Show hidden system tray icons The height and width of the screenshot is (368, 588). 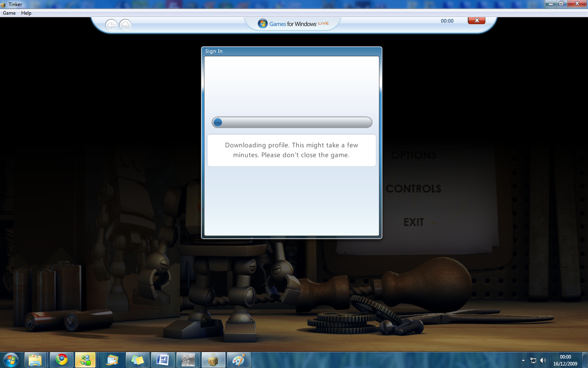click(523, 360)
